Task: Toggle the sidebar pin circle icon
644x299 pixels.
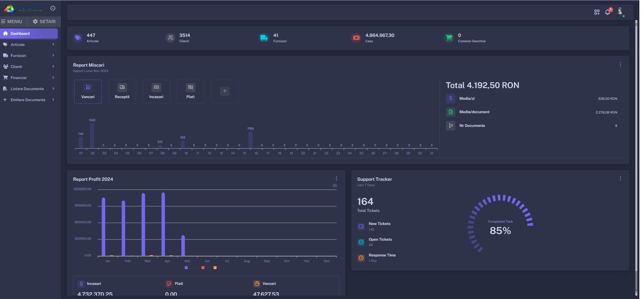Action: click(x=53, y=8)
